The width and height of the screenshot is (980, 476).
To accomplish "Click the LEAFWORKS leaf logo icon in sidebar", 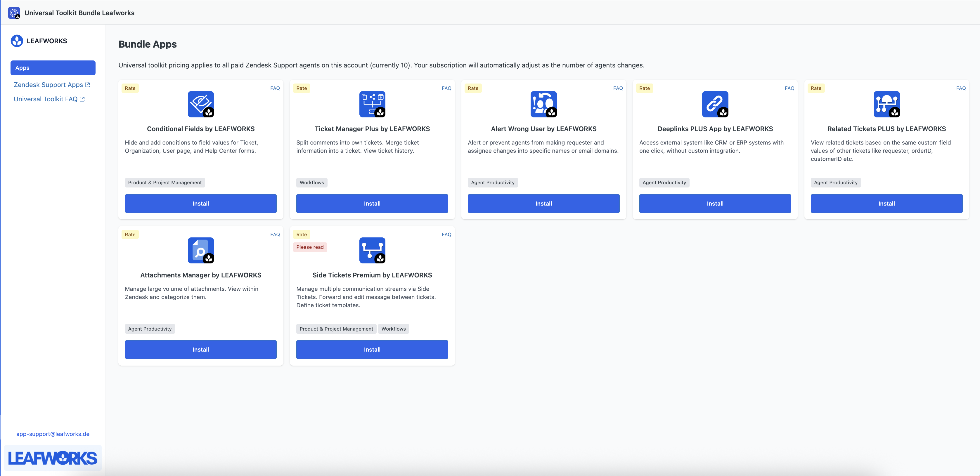I will 17,41.
